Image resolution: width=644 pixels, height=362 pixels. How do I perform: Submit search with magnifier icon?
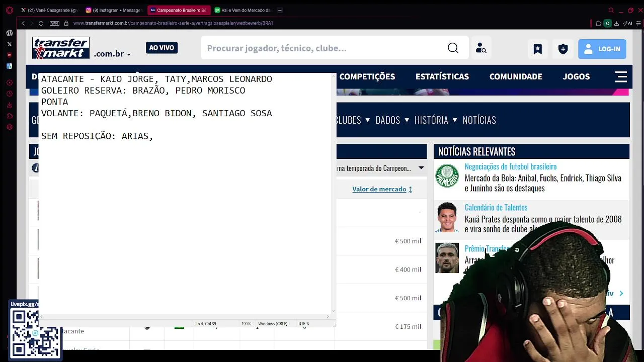(x=453, y=48)
